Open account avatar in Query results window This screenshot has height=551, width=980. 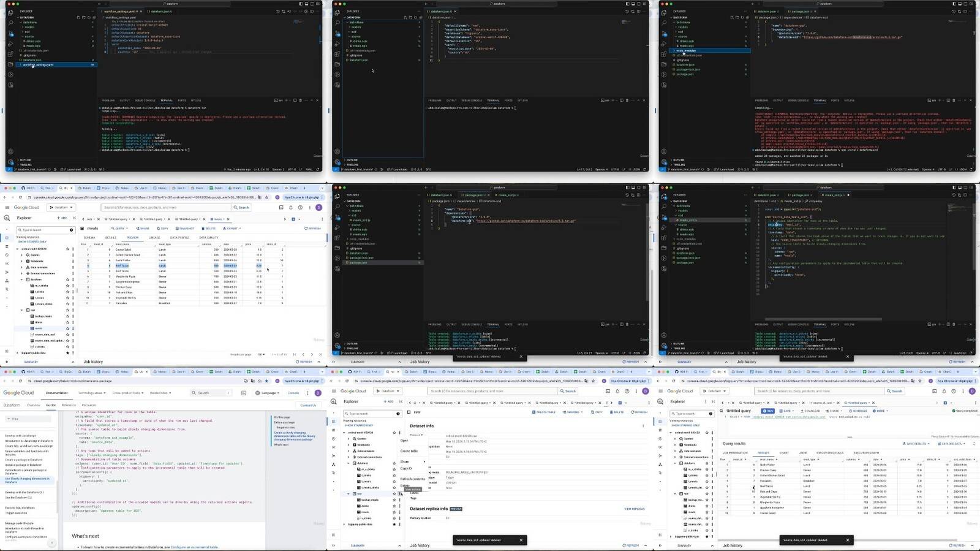[972, 391]
